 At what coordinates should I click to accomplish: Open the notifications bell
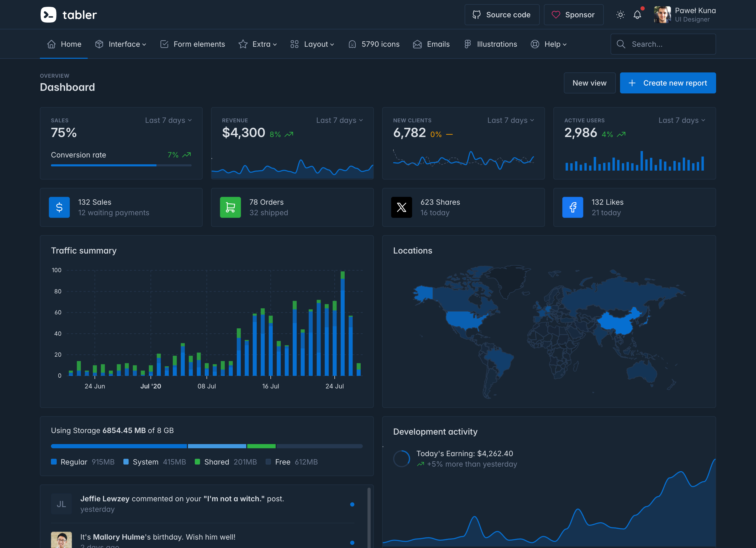(x=637, y=15)
